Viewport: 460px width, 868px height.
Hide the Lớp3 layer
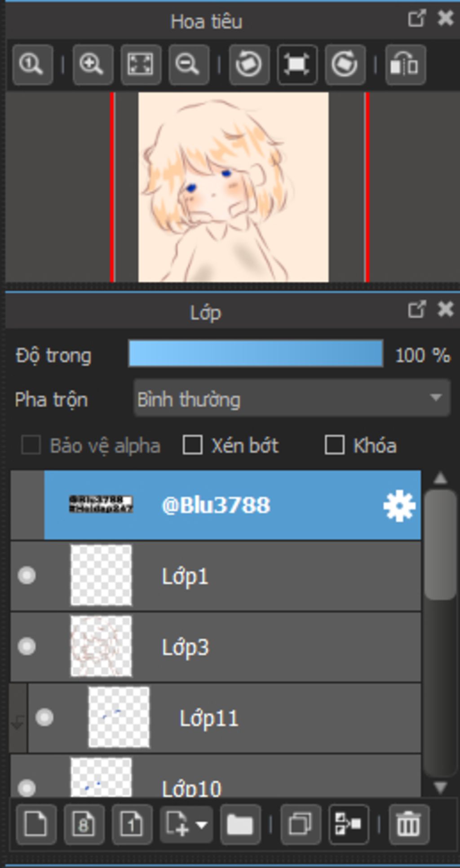point(27,647)
